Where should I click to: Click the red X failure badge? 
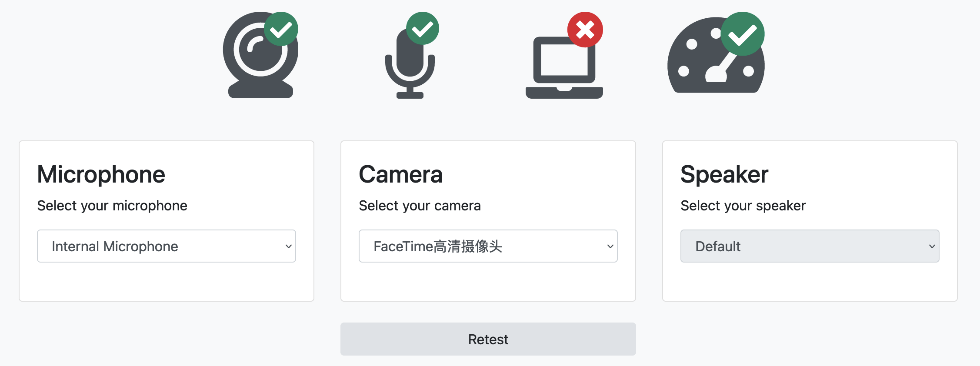(x=585, y=30)
